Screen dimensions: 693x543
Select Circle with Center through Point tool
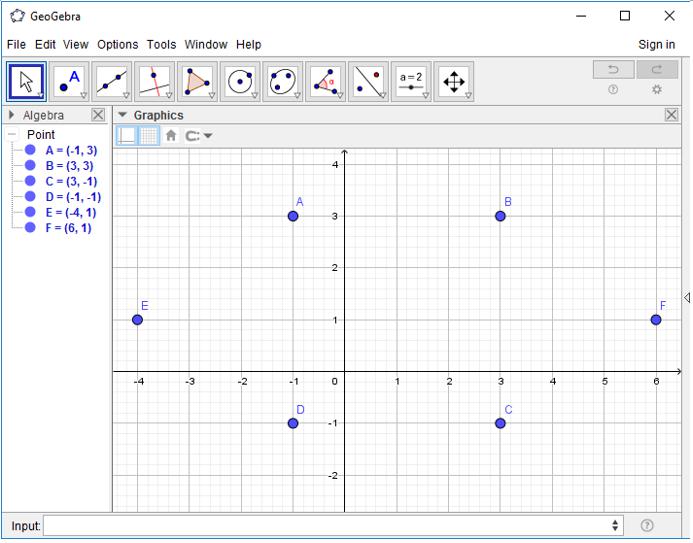(240, 81)
